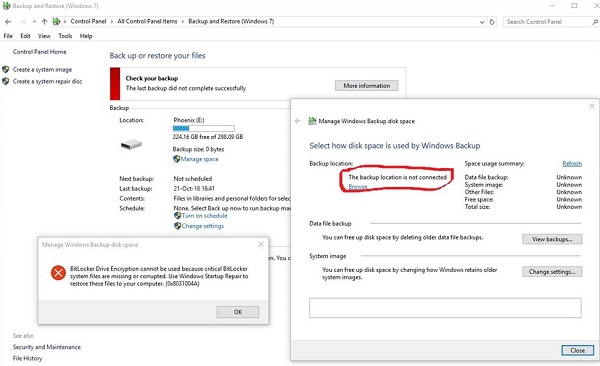Open the View menu
600x366 pixels.
click(x=44, y=36)
